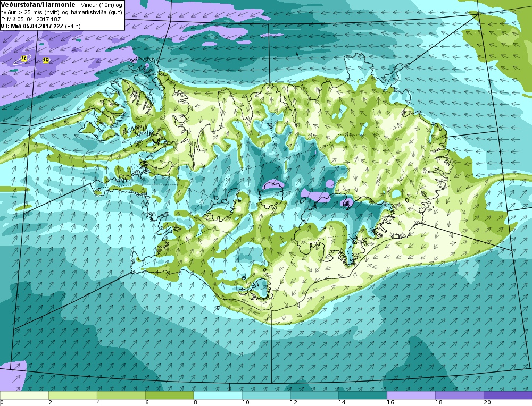Click the valid time "VT: Mið 05.04.2017 22Z" line
Screen dimensions: 532x406
[x=32, y=26]
